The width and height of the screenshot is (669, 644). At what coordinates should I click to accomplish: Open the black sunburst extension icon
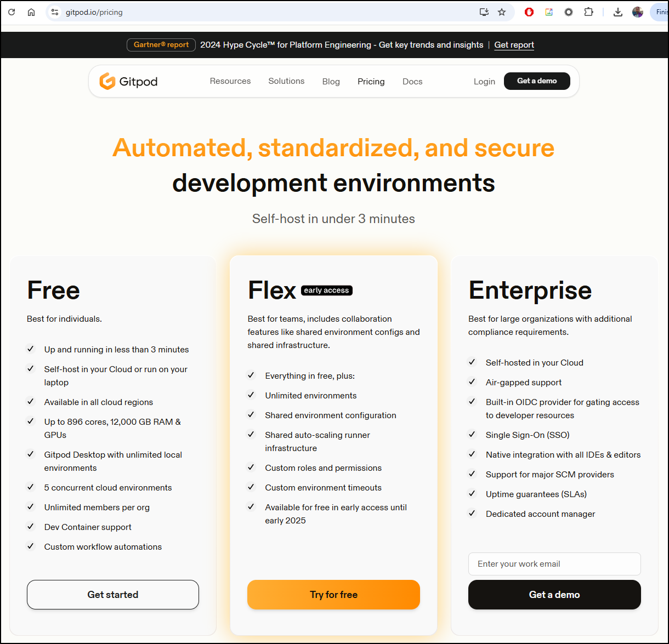[x=569, y=12]
